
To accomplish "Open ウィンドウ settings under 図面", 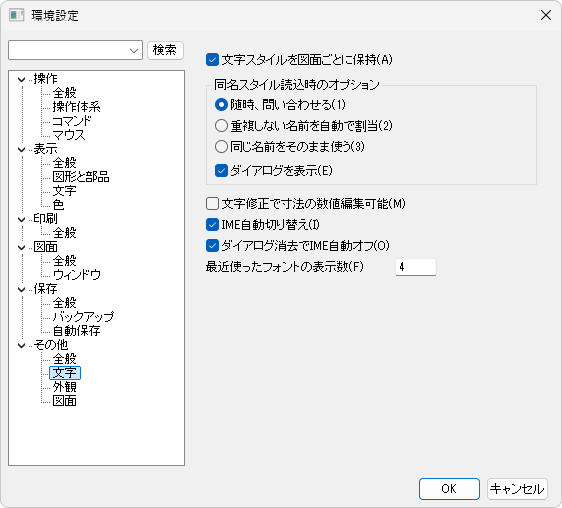I will [x=76, y=275].
